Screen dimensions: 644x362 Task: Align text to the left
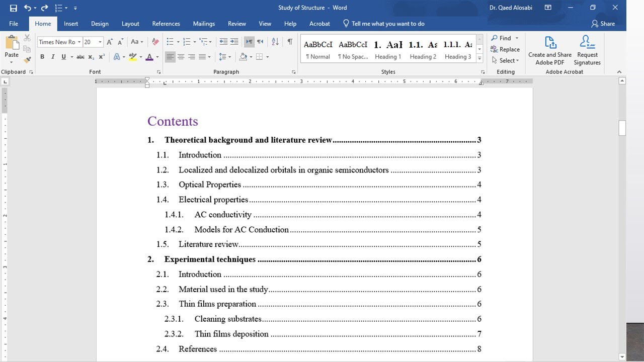pyautogui.click(x=170, y=57)
